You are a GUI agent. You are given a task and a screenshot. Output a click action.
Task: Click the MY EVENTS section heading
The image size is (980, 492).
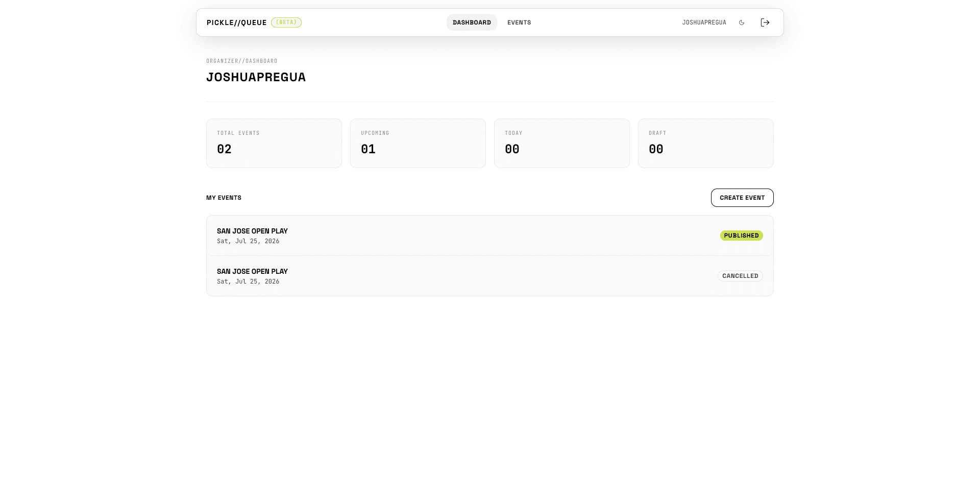(224, 198)
